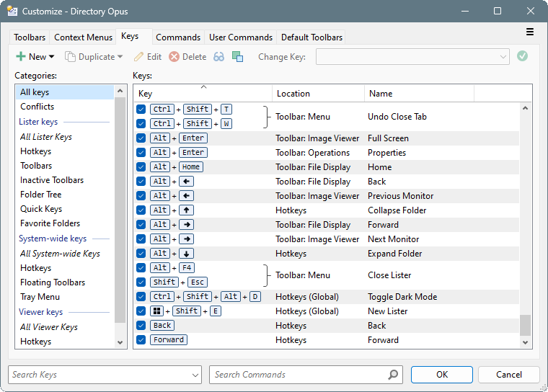Viewport: 548px width, 392px height.
Task: Click the overlapping windows icon beside binoculars
Action: (237, 57)
